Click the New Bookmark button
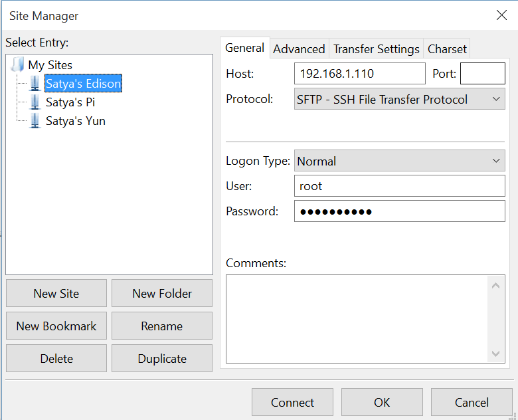Image resolution: width=518 pixels, height=420 pixels. click(x=56, y=326)
